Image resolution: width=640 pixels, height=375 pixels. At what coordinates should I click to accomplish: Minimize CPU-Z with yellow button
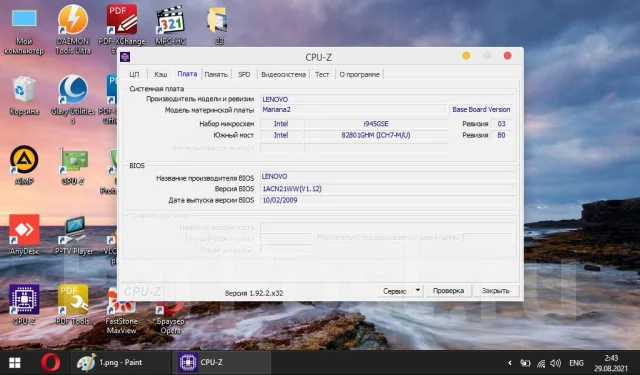pyautogui.click(x=466, y=56)
